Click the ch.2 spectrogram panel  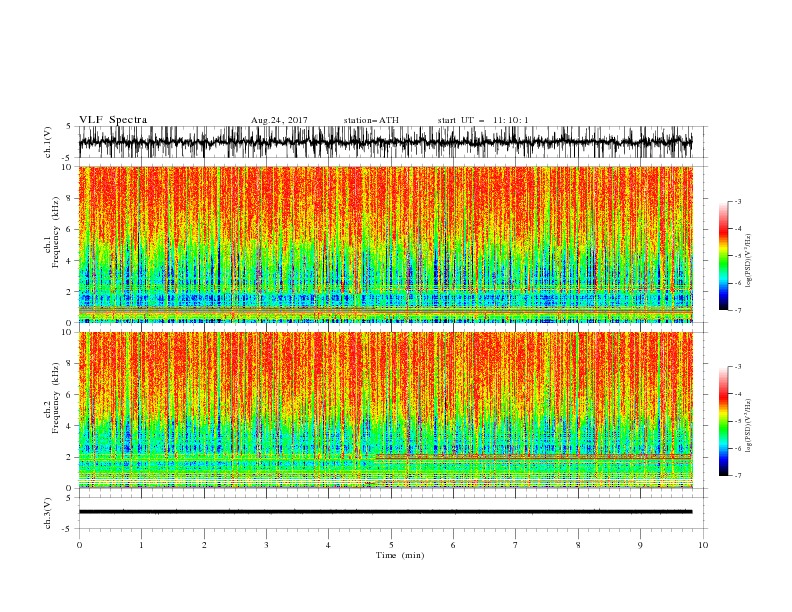pos(385,410)
